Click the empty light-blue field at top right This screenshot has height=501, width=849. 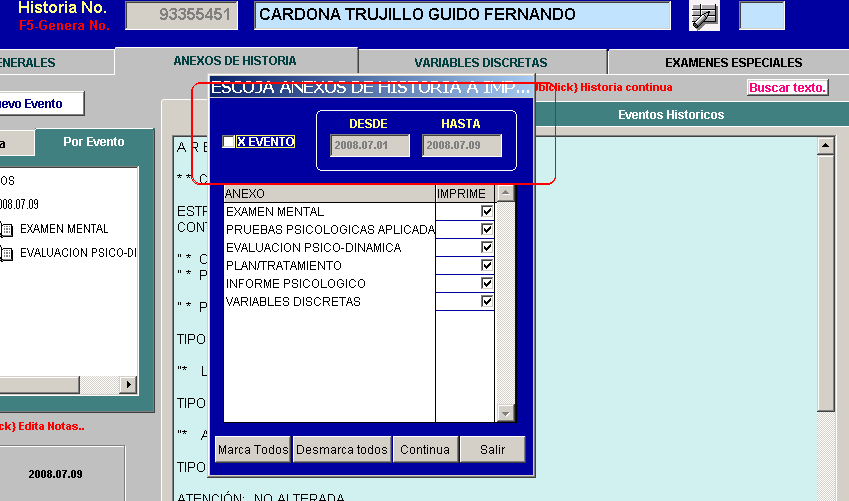pos(762,15)
